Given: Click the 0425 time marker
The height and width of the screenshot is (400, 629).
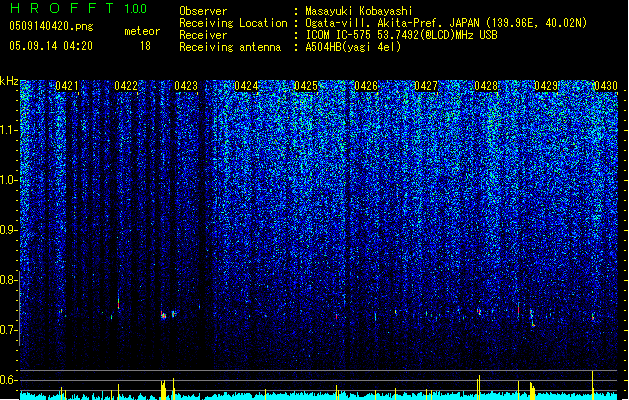Looking at the screenshot, I should [x=306, y=86].
